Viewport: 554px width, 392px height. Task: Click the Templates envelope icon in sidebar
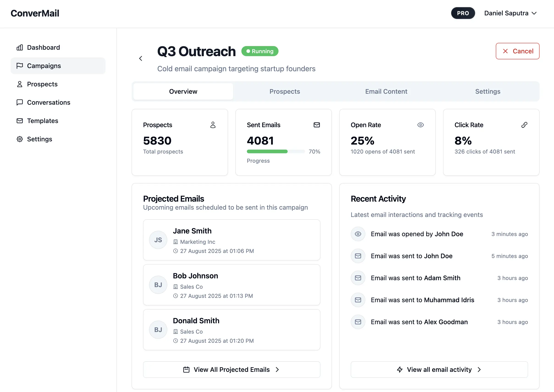(19, 121)
